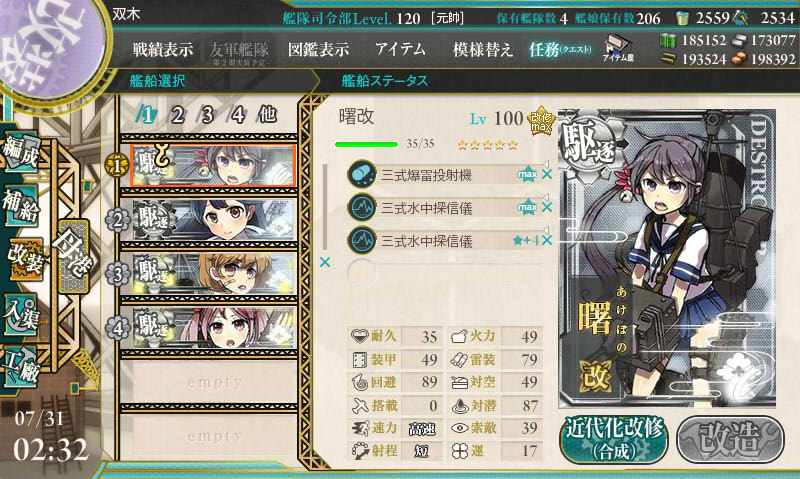Open the 補給 resupply icon
This screenshot has height=479, width=800.
[x=21, y=204]
